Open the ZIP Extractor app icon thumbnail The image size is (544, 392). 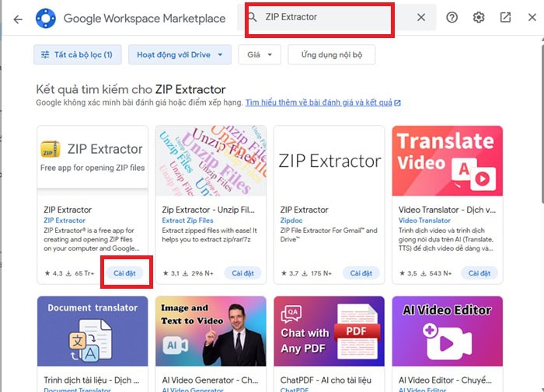pos(51,149)
